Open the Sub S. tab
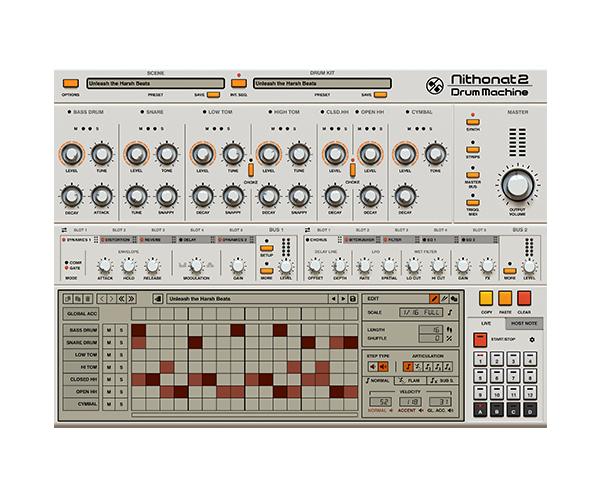This screenshot has width=600, height=493. click(x=441, y=380)
